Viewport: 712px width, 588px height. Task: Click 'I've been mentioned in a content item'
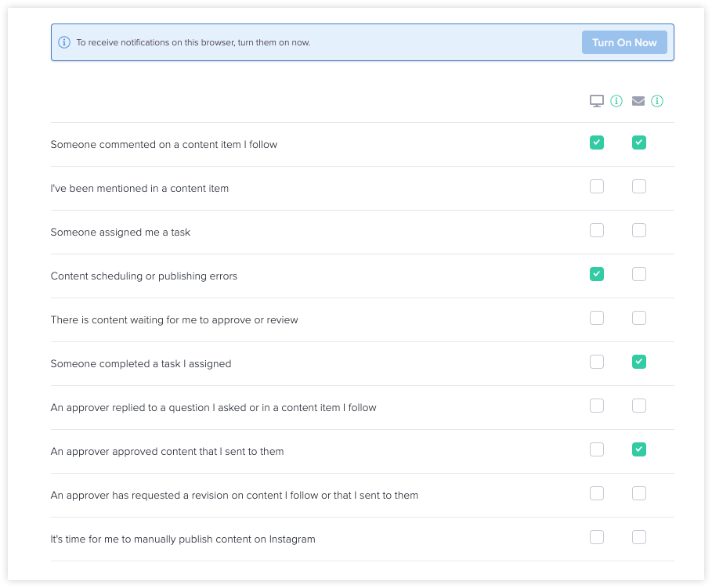coord(139,189)
